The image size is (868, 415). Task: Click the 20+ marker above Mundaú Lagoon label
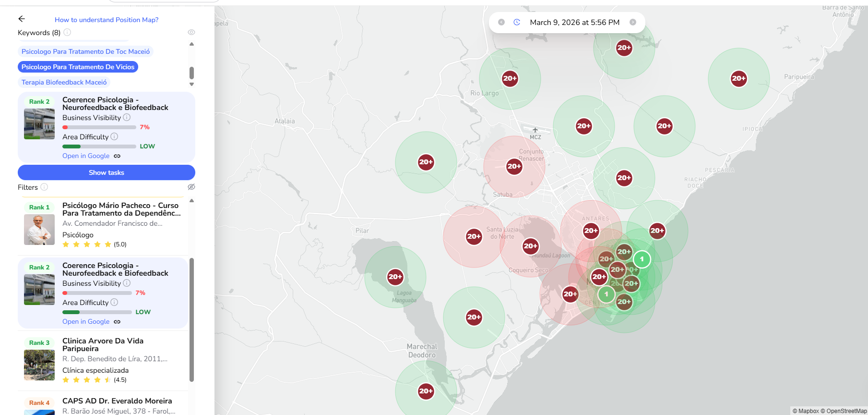531,246
